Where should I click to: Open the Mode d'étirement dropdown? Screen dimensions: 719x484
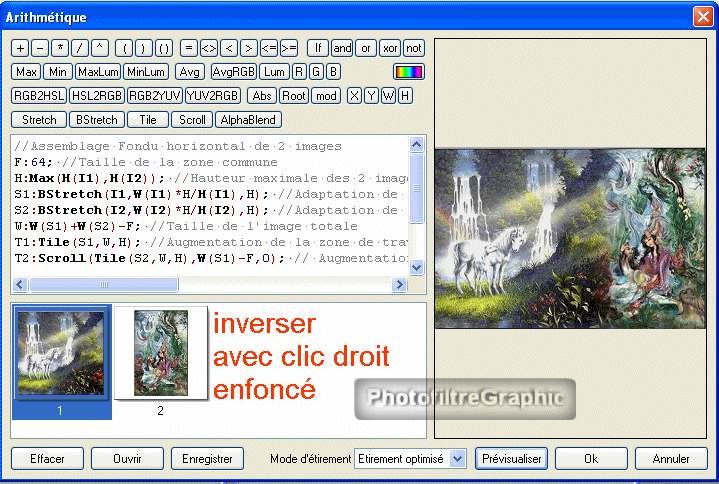pos(458,459)
